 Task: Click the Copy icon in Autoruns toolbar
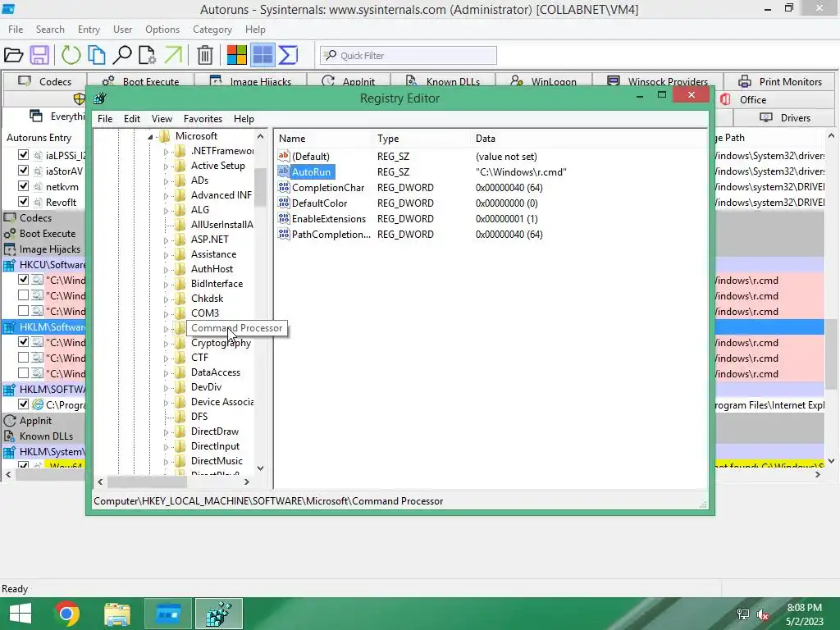tap(97, 55)
